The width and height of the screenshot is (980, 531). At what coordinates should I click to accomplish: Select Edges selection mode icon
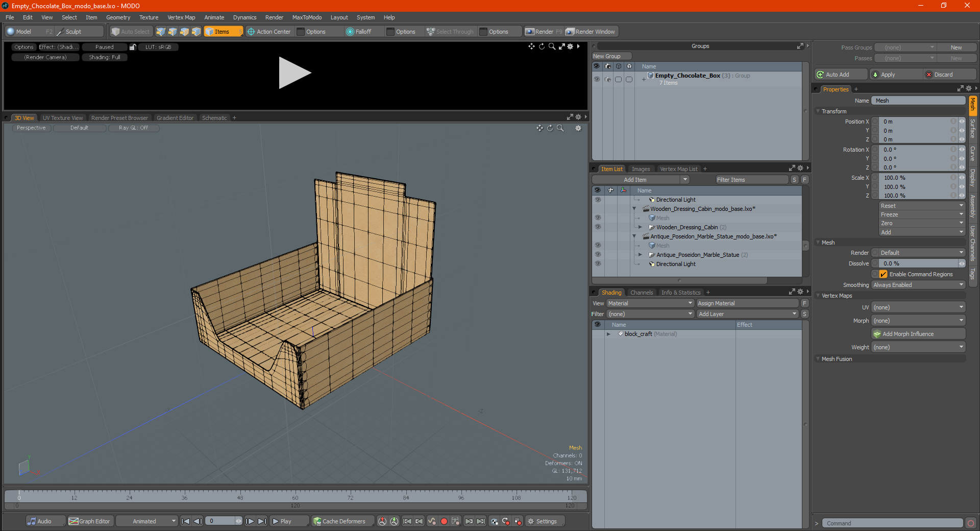[x=173, y=32]
